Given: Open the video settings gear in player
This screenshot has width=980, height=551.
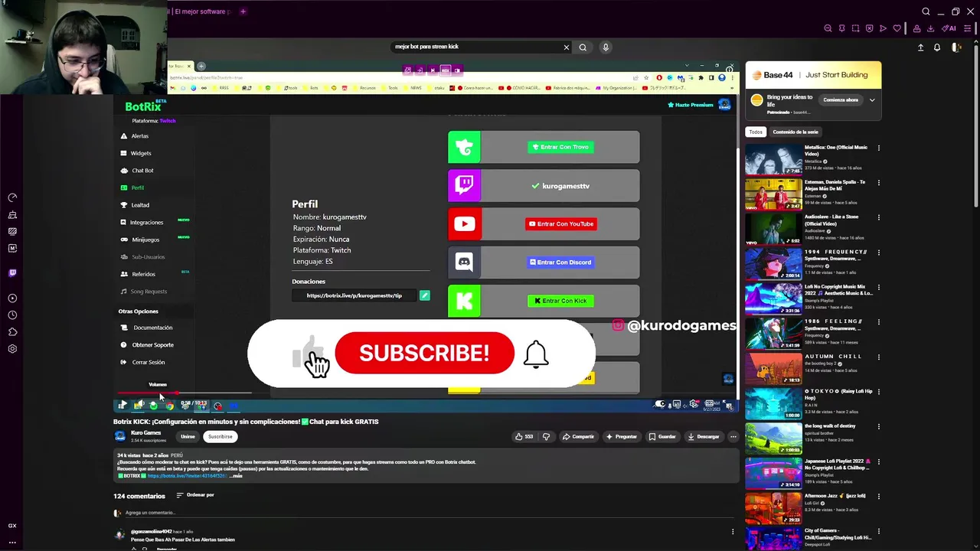Looking at the screenshot, I should [x=694, y=404].
